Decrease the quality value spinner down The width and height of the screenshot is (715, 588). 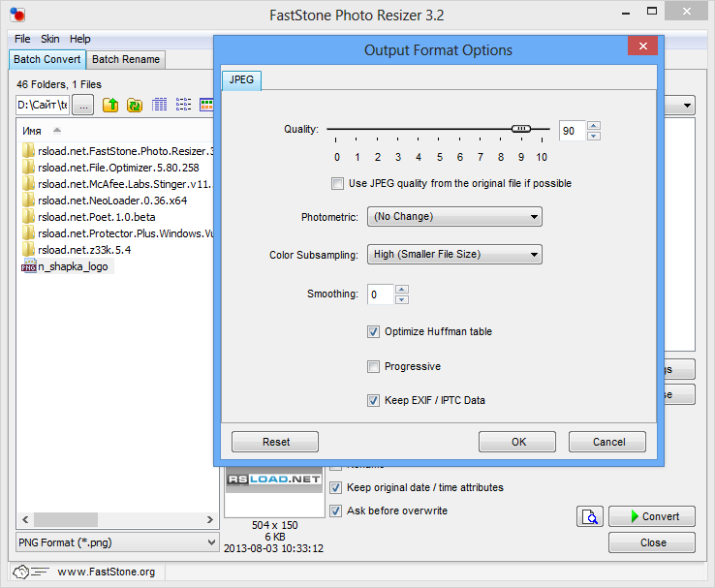tap(593, 136)
